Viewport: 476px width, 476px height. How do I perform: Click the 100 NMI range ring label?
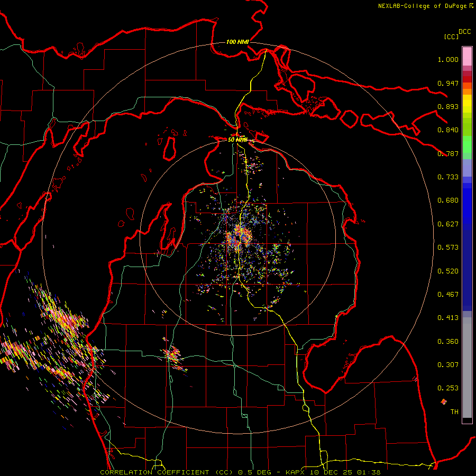tap(237, 42)
